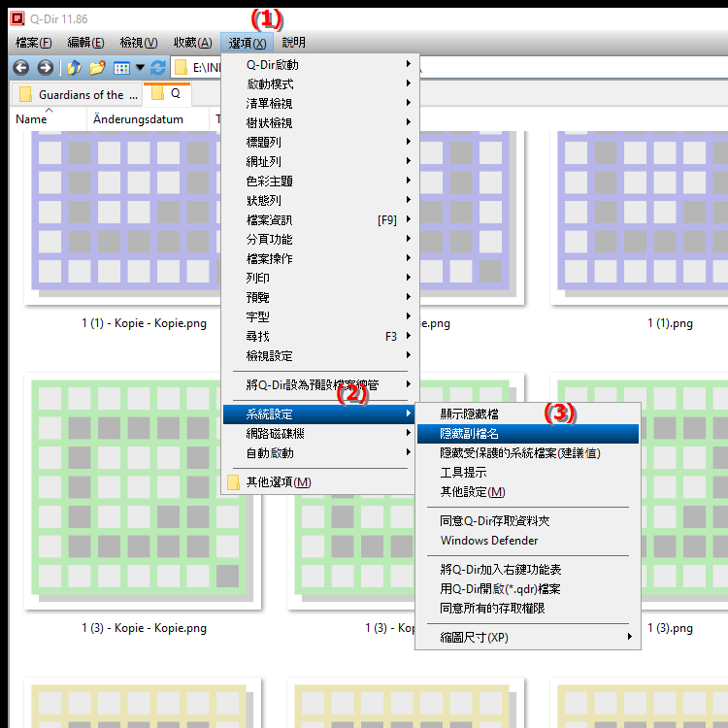
Task: Expand the 樹狀檢視 submenu
Action: coord(320,123)
